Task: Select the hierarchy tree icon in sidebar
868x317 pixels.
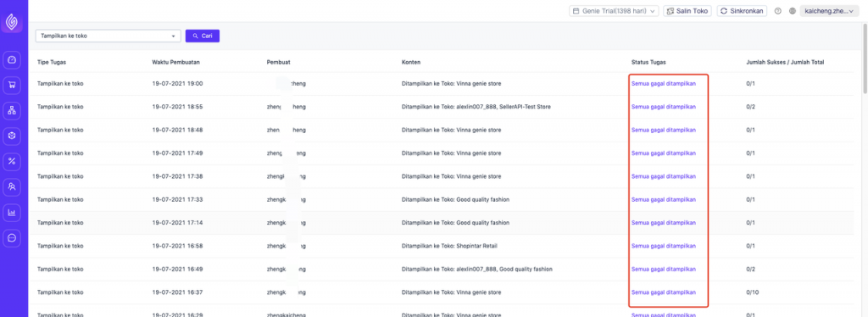Action: [12, 110]
